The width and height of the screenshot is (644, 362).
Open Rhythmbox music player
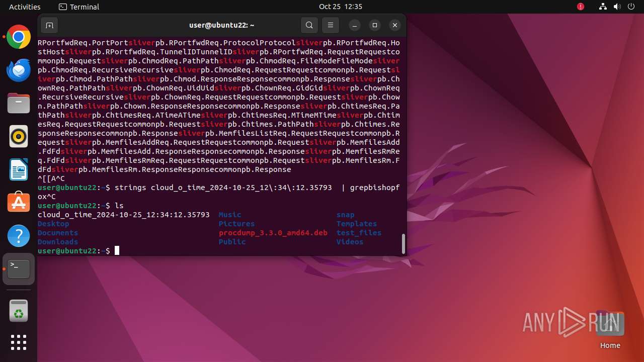pos(19,136)
